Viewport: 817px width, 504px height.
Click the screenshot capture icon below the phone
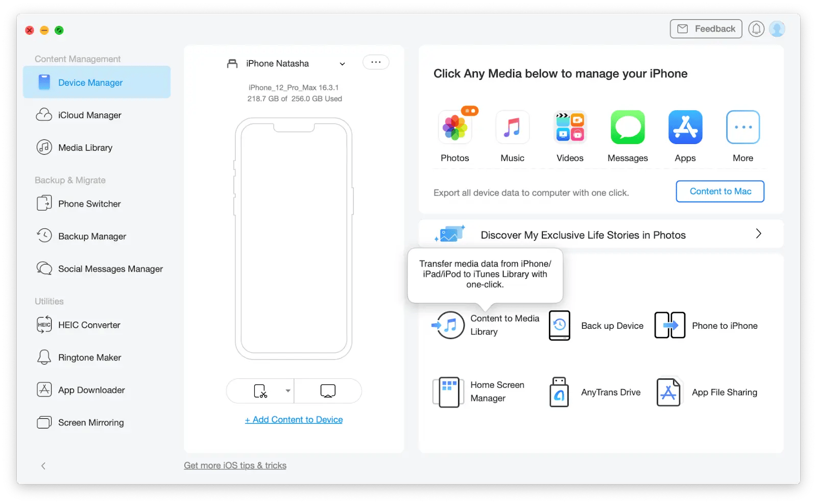pos(260,391)
